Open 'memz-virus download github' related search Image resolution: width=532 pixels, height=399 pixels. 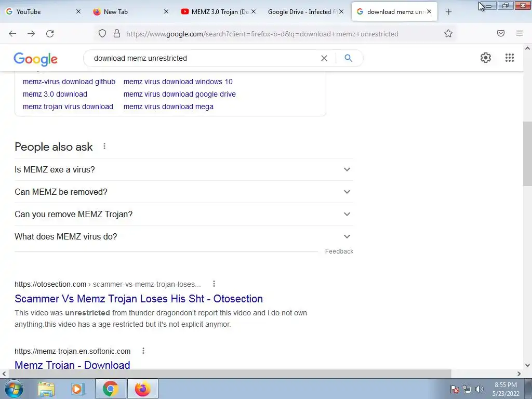[69, 82]
